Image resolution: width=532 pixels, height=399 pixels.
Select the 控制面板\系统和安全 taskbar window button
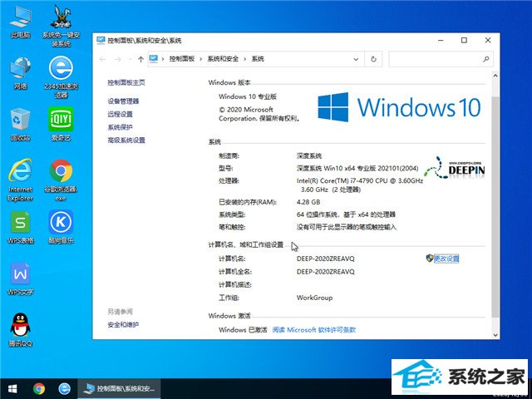pos(120,388)
